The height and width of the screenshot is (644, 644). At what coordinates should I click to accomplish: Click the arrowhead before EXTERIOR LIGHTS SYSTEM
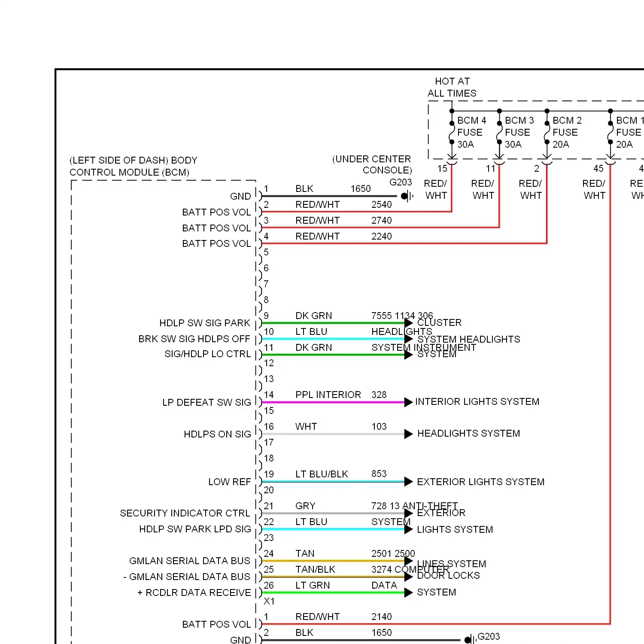point(409,482)
